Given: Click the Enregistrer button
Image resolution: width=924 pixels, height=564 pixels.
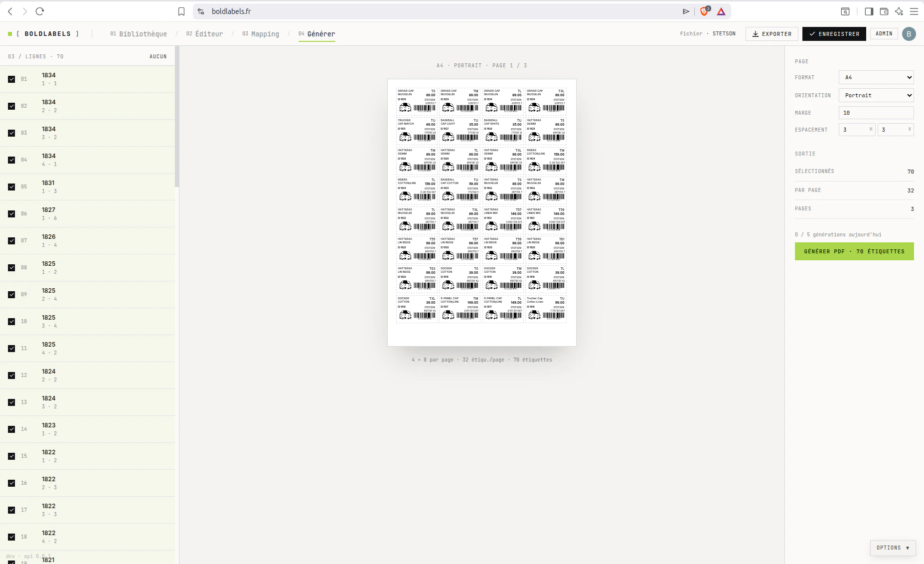Looking at the screenshot, I should click(834, 34).
